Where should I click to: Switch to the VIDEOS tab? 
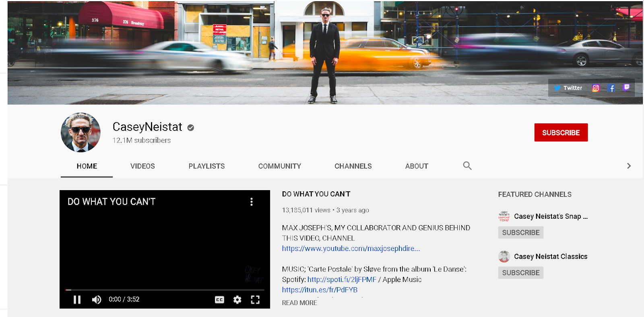pyautogui.click(x=142, y=166)
